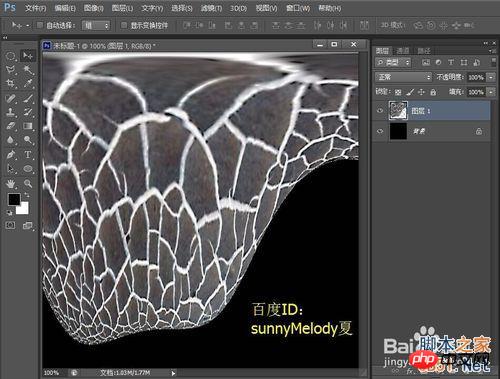Open the 滤镜(T) menu

point(211,8)
